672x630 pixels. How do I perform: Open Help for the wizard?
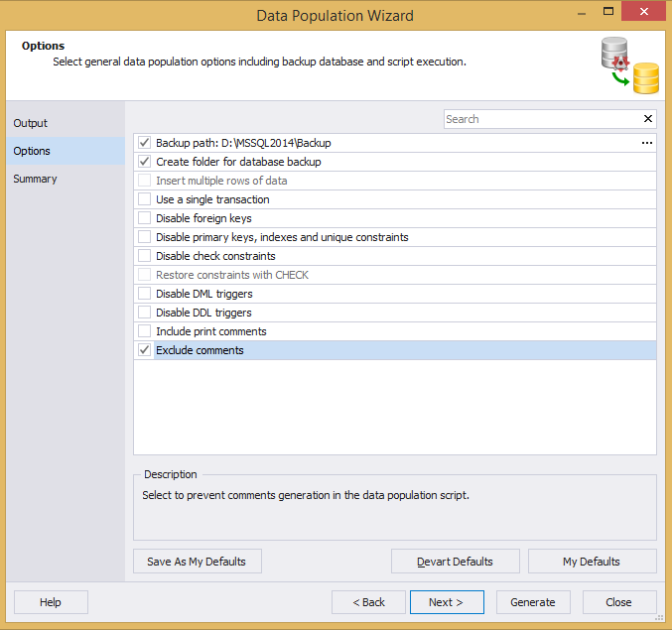click(x=51, y=602)
